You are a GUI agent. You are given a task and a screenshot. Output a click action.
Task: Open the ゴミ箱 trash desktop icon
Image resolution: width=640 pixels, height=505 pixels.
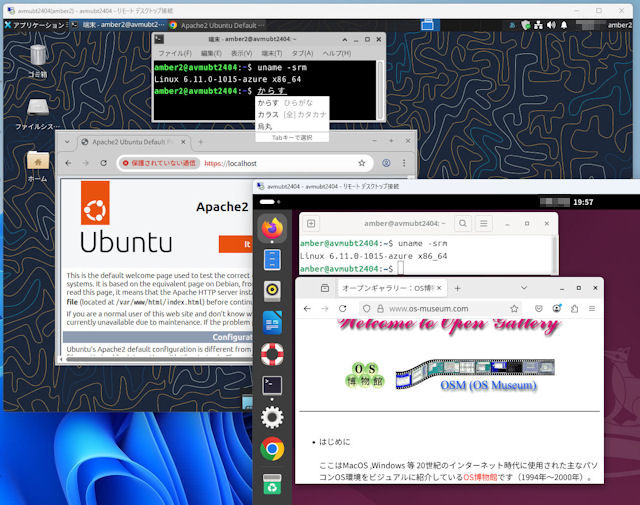(x=38, y=60)
